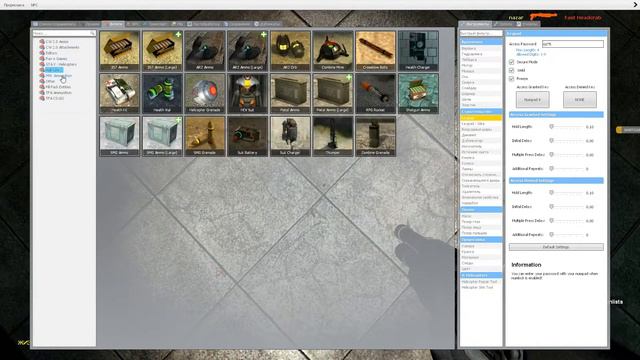Switch to the highlighted Entities tab
The width and height of the screenshot is (640, 360).
tap(113, 24)
